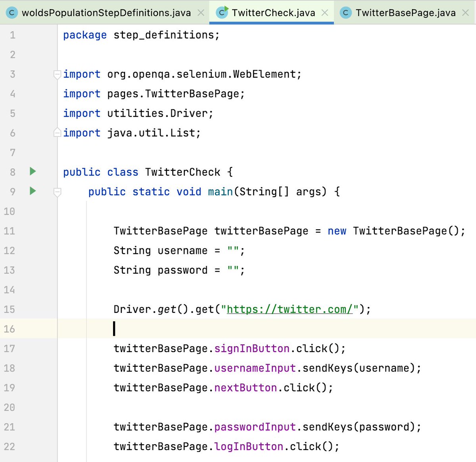Click 'pages.TwitterBasePage' import text
The image size is (476, 462).
173,94
